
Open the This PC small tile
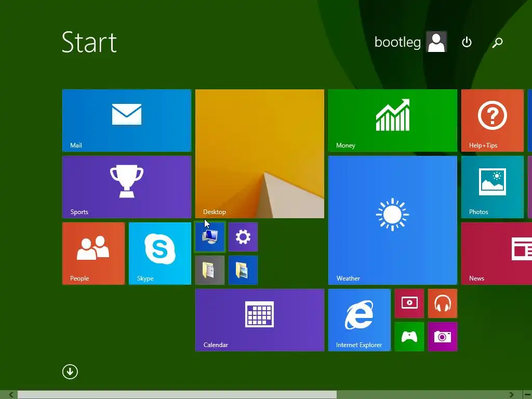(210, 237)
